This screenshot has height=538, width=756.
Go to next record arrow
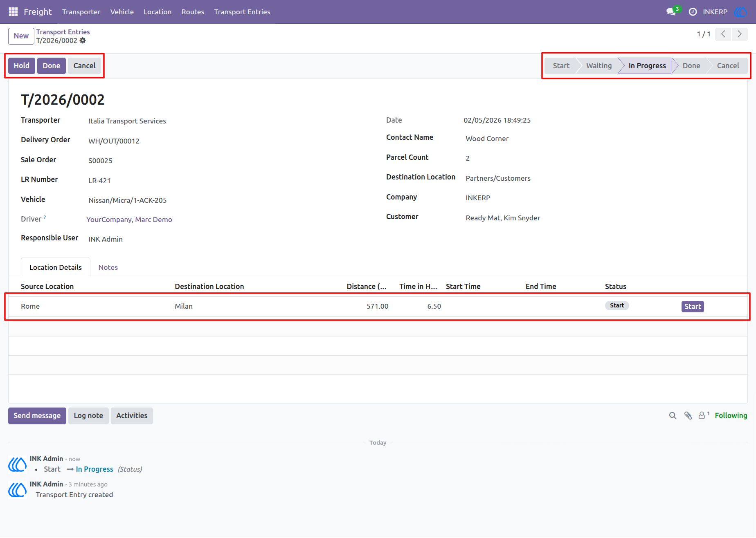pos(740,34)
